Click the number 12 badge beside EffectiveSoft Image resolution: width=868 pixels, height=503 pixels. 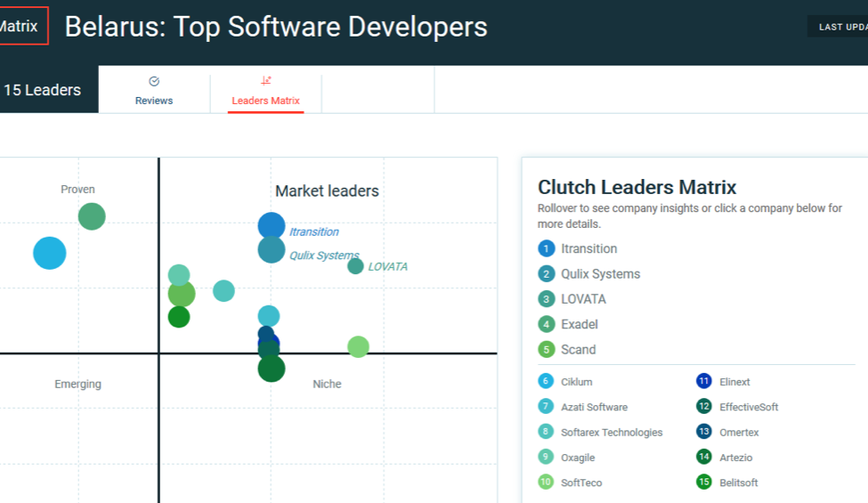pos(704,407)
